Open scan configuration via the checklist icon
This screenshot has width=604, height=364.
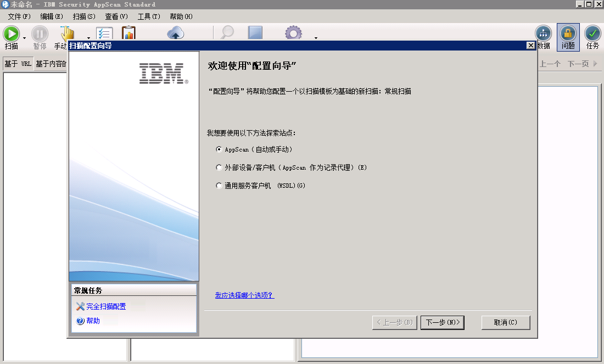(x=104, y=33)
